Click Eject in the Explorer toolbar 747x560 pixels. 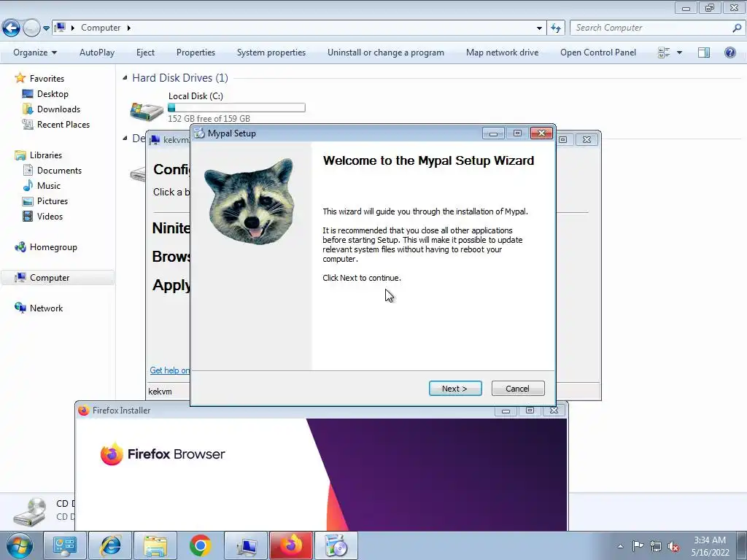pos(145,52)
